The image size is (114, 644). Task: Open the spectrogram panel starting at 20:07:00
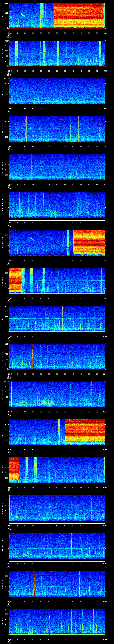(57, 243)
